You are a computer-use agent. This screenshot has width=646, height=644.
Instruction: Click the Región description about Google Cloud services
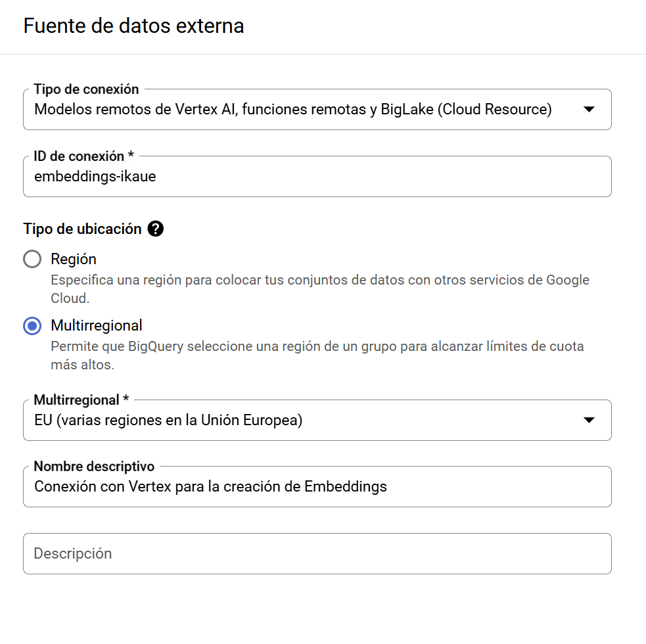click(x=319, y=289)
